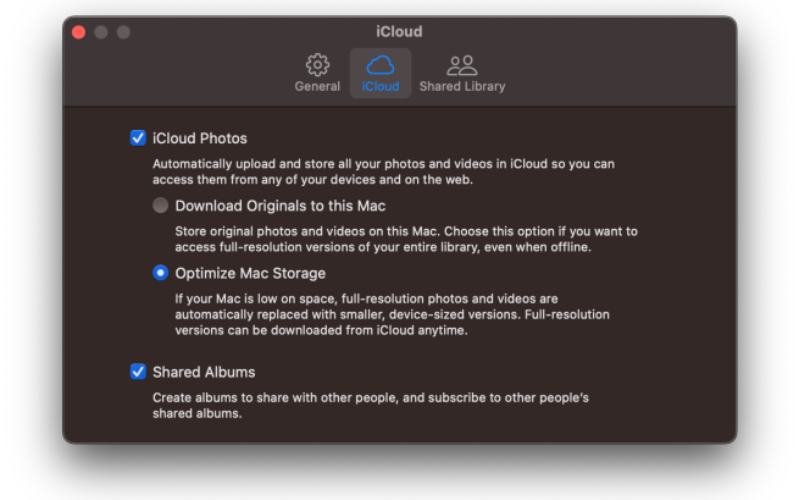Click 'Download Originals to this Mac' label

coord(280,205)
